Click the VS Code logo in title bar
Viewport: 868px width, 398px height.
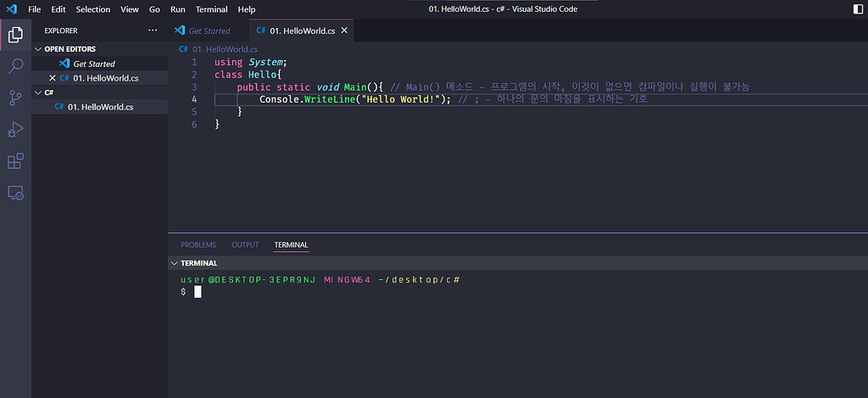[x=11, y=8]
